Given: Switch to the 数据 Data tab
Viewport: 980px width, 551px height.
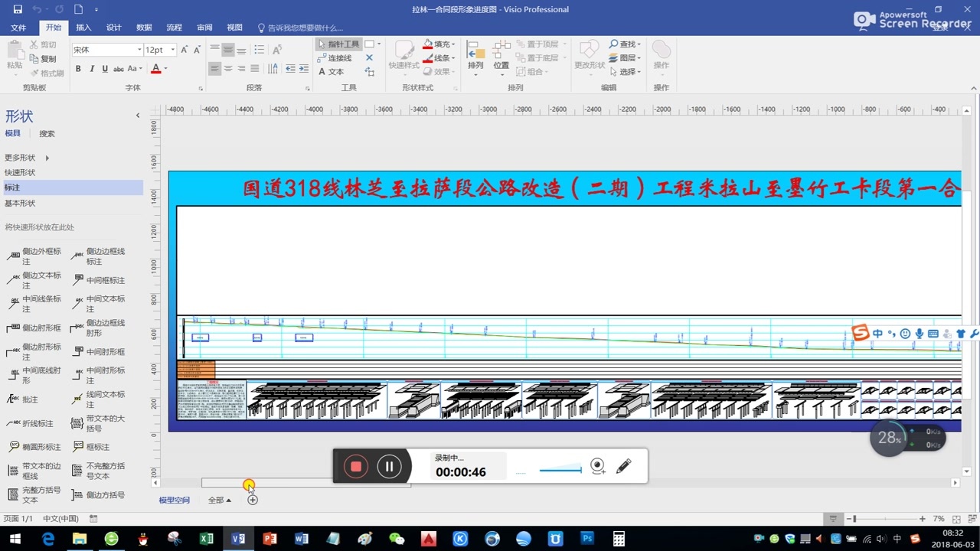Looking at the screenshot, I should click(144, 28).
